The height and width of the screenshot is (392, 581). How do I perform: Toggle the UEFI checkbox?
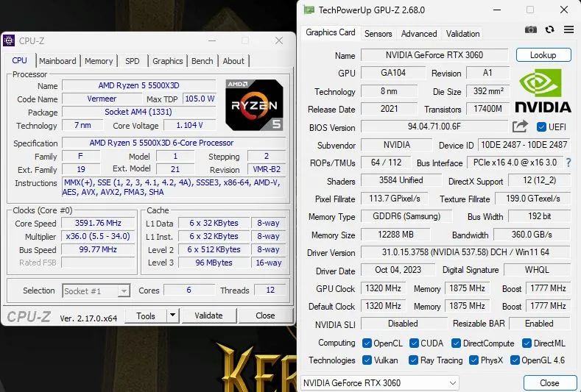(541, 127)
